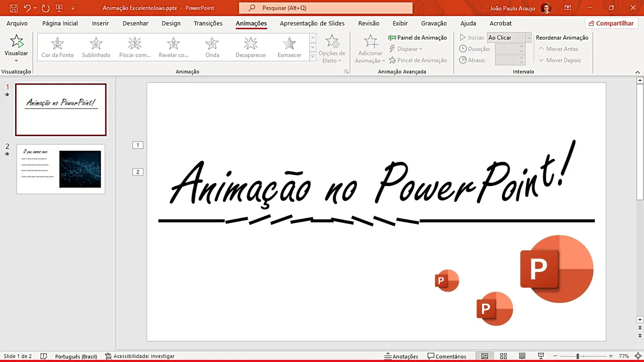Apply the Desaparecer animation effect
The width and height of the screenshot is (644, 362).
point(251,47)
